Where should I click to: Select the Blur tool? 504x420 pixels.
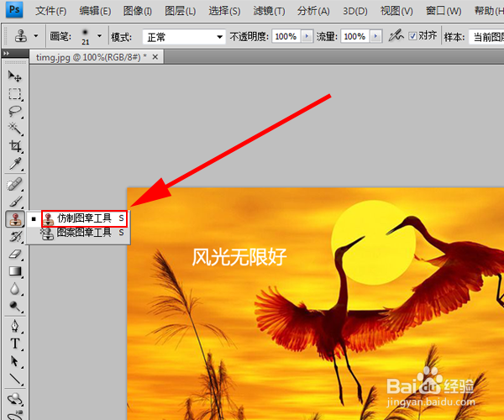14,289
